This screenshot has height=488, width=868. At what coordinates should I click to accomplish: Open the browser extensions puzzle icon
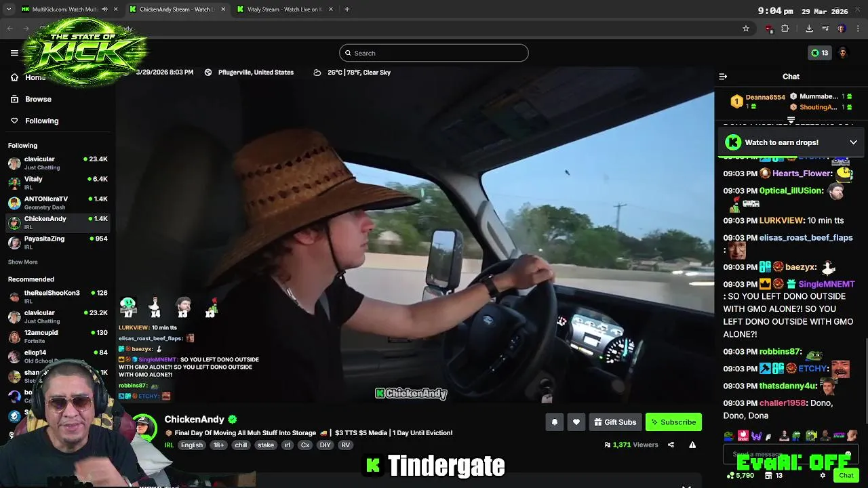(785, 28)
